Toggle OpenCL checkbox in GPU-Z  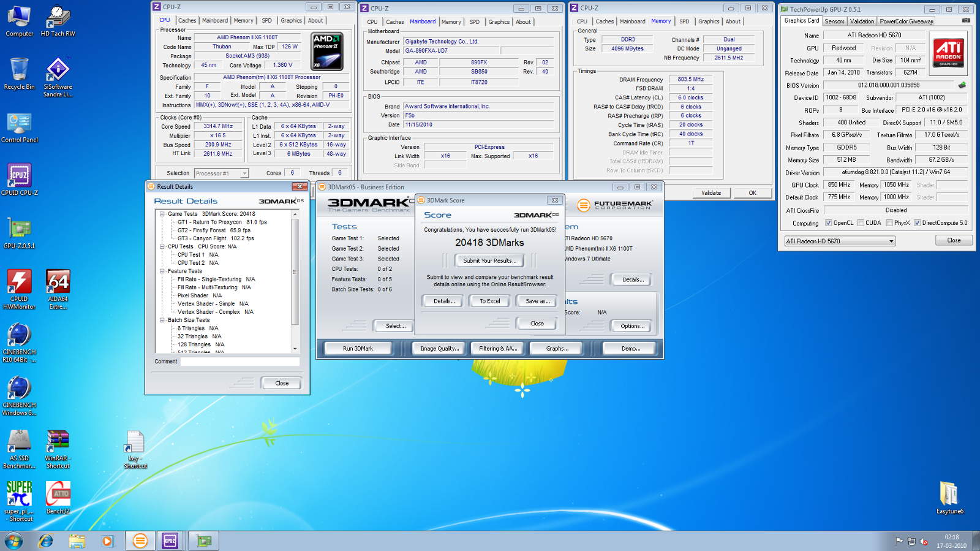(829, 223)
